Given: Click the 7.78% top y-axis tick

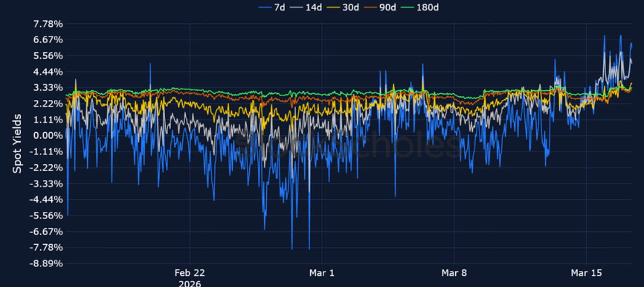Looking at the screenshot, I should (48, 24).
